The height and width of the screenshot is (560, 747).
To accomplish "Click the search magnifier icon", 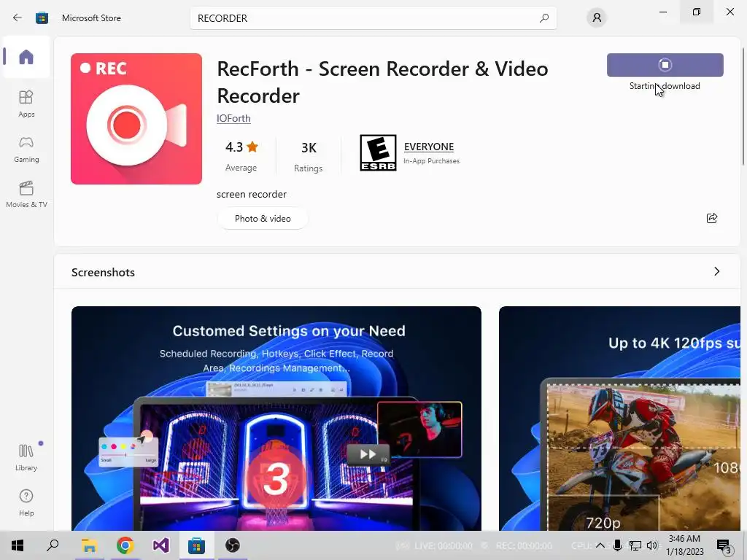I will tap(544, 18).
